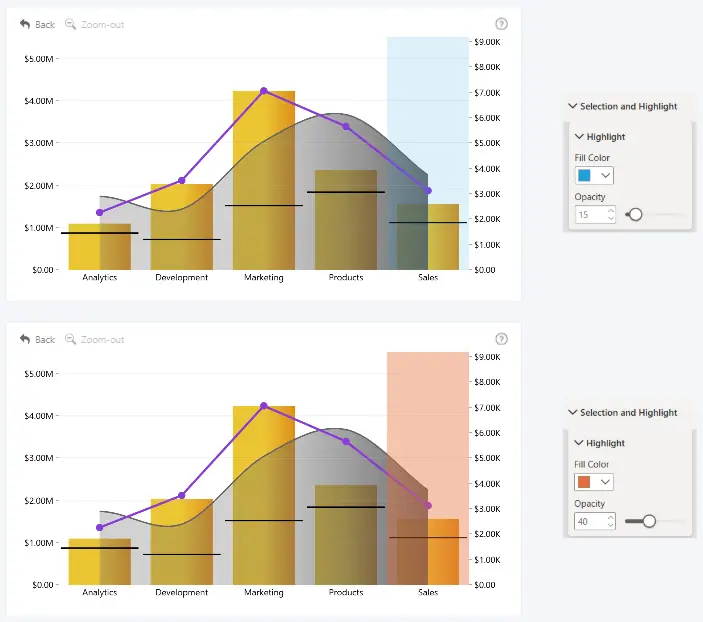This screenshot has height=622, width=703.
Task: Click the Opacity label in the bottom panel
Action: [x=590, y=504]
